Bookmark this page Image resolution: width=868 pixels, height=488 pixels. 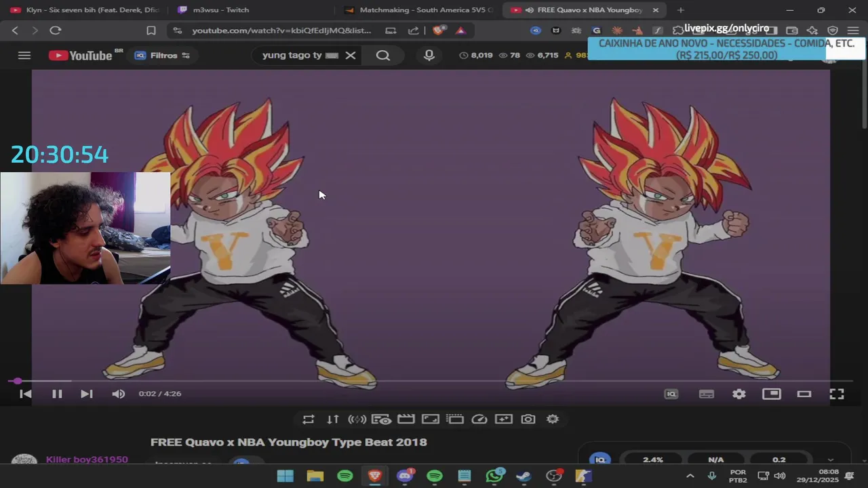[151, 30]
